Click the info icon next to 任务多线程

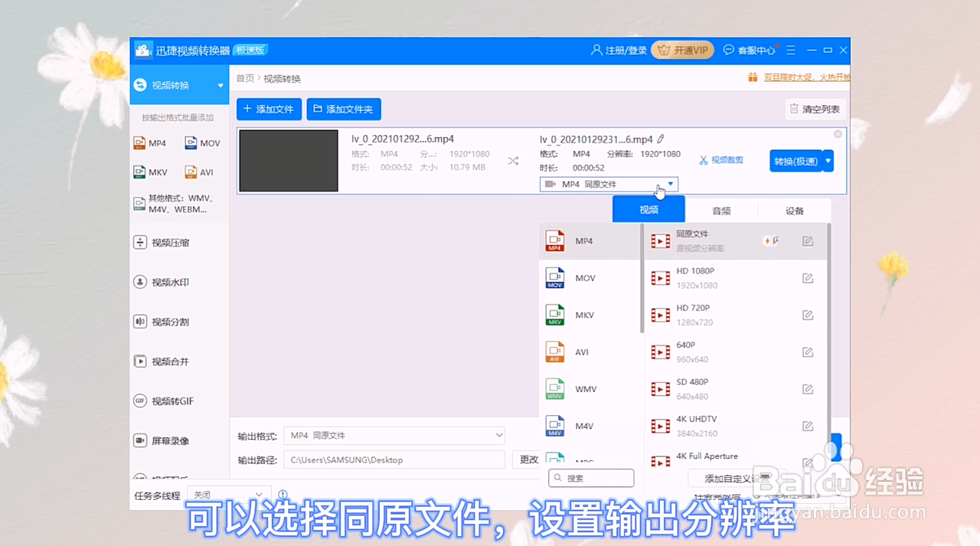[x=283, y=495]
